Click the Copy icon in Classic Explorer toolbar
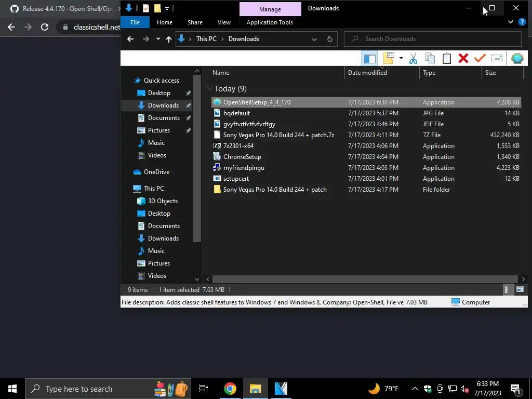Image resolution: width=532 pixels, height=399 pixels. click(x=430, y=58)
